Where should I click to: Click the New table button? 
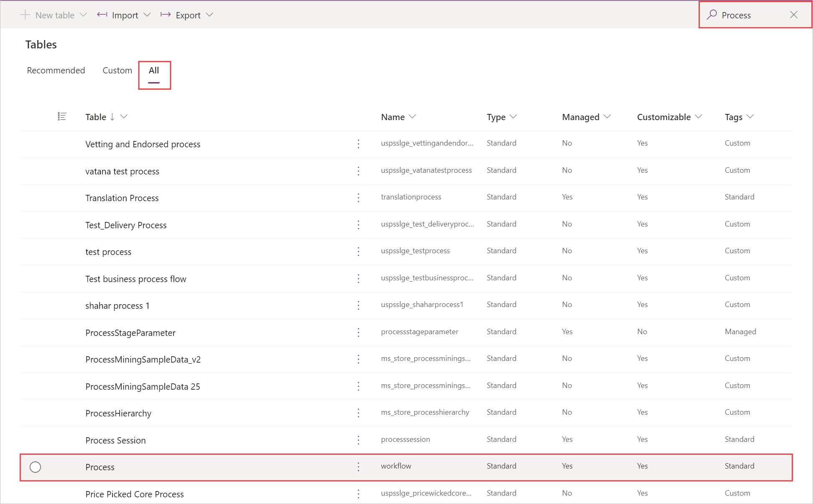(49, 15)
